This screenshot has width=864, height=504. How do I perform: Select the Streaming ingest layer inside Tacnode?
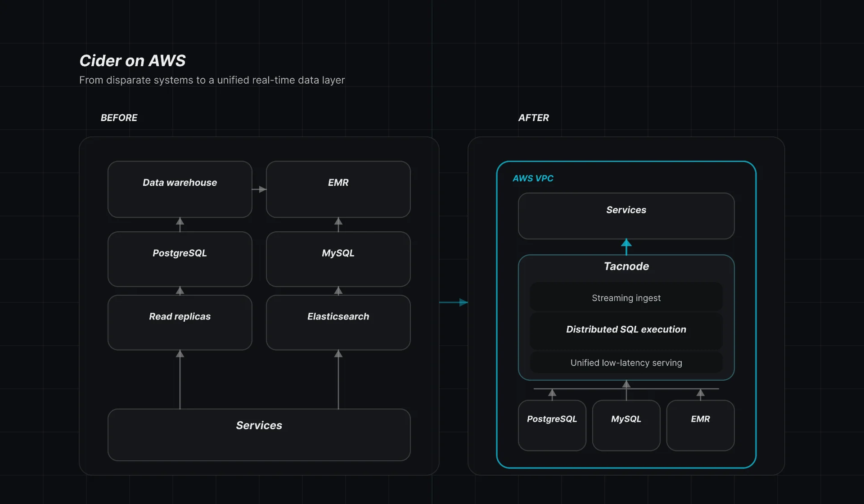[x=626, y=297]
